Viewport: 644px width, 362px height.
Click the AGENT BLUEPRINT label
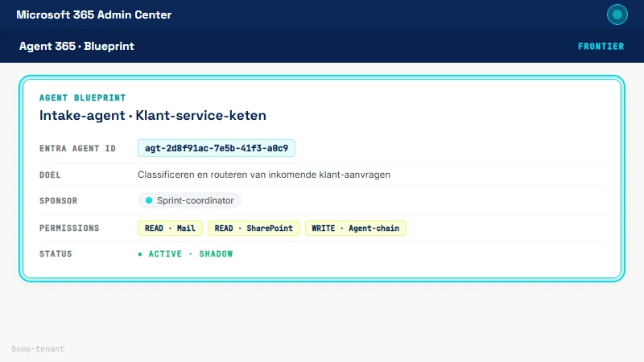click(x=83, y=97)
